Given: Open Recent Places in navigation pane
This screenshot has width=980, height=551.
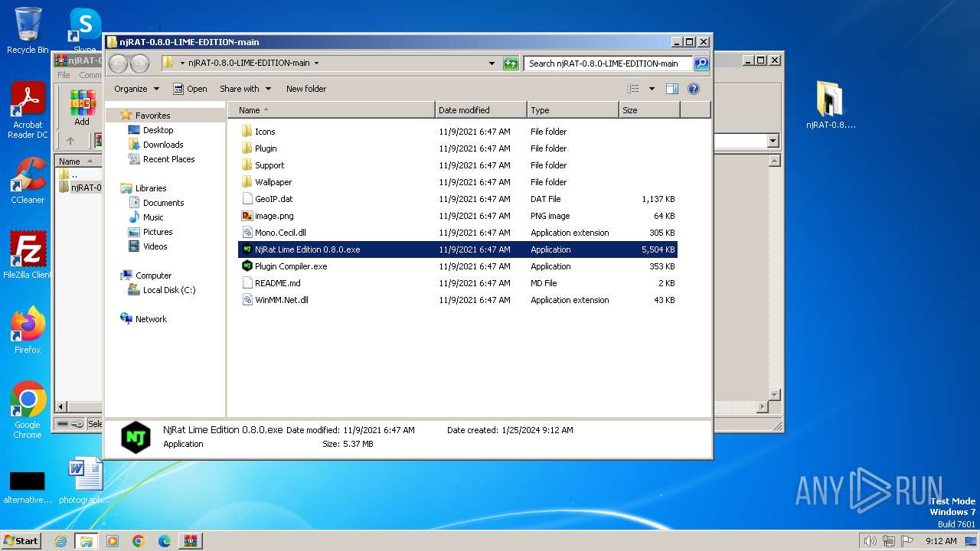Looking at the screenshot, I should pyautogui.click(x=168, y=159).
